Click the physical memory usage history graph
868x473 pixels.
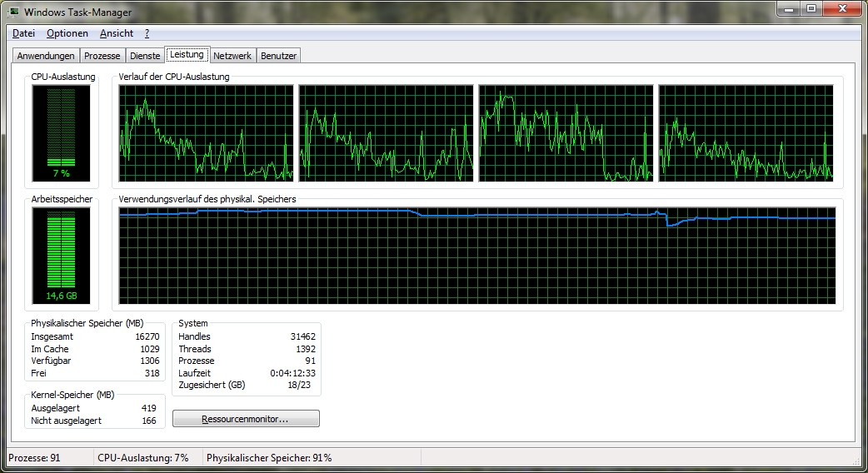click(x=477, y=256)
